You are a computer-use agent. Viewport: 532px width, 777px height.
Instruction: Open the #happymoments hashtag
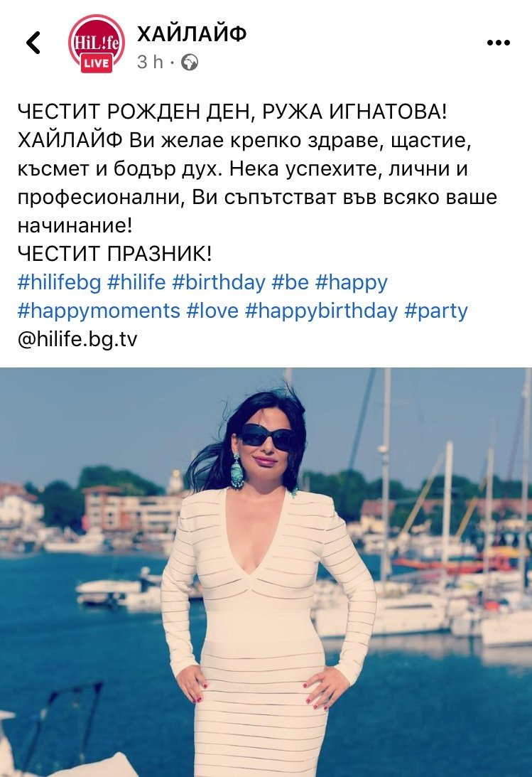99,311
